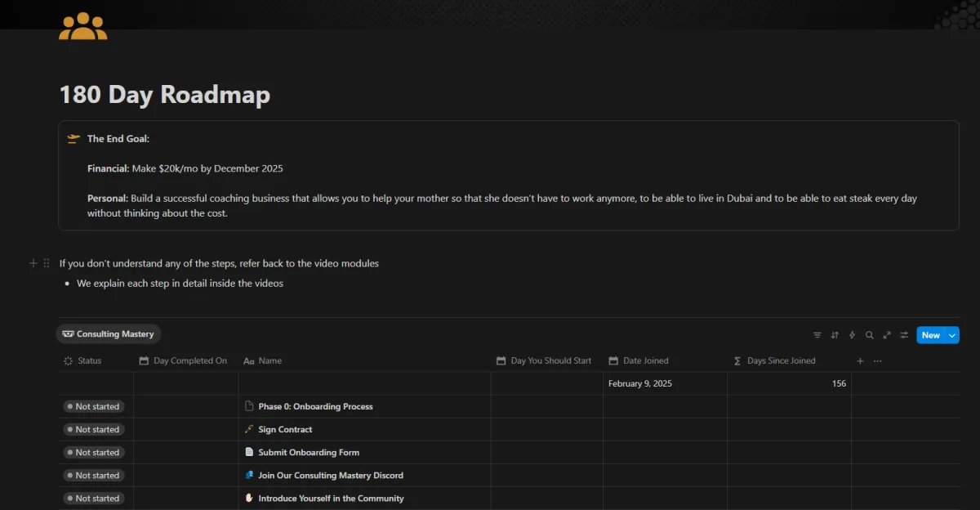This screenshot has width=980, height=510.
Task: Open automations via the lightning bolt icon
Action: click(x=853, y=335)
